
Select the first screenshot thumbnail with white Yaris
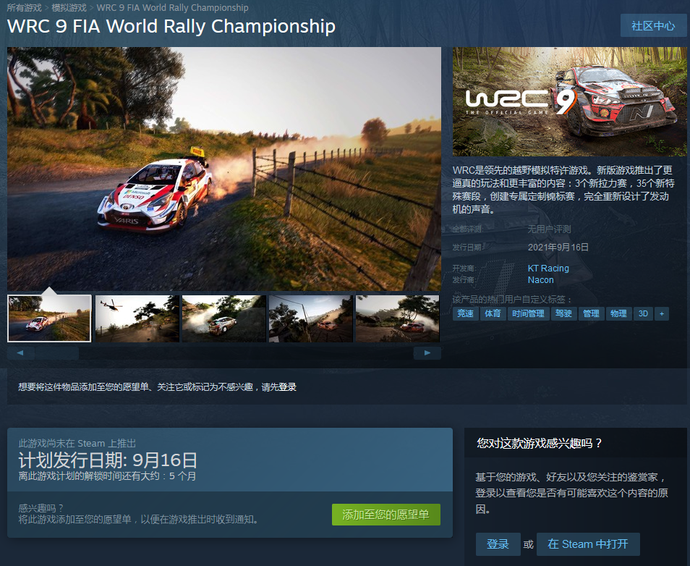pos(49,319)
